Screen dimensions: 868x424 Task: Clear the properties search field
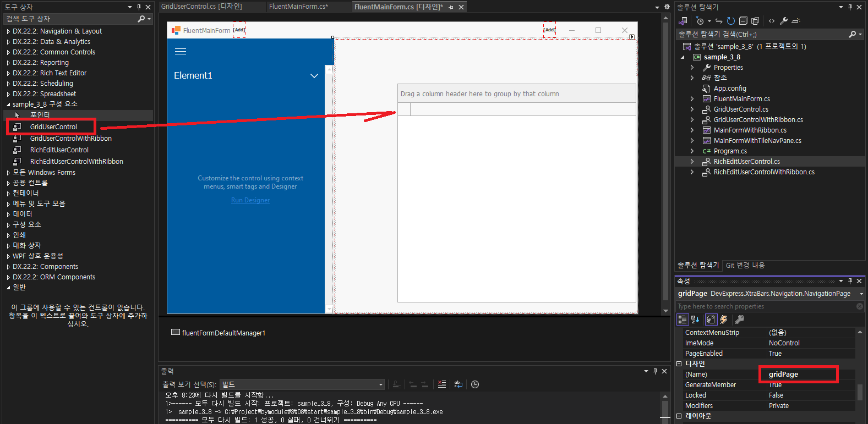[860, 306]
